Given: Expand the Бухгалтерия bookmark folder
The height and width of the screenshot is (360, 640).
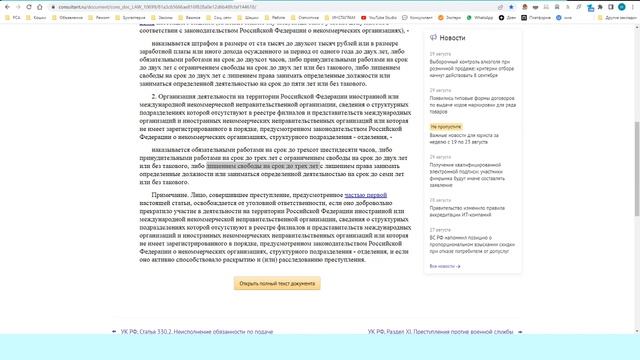Looking at the screenshot, I should (130, 18).
